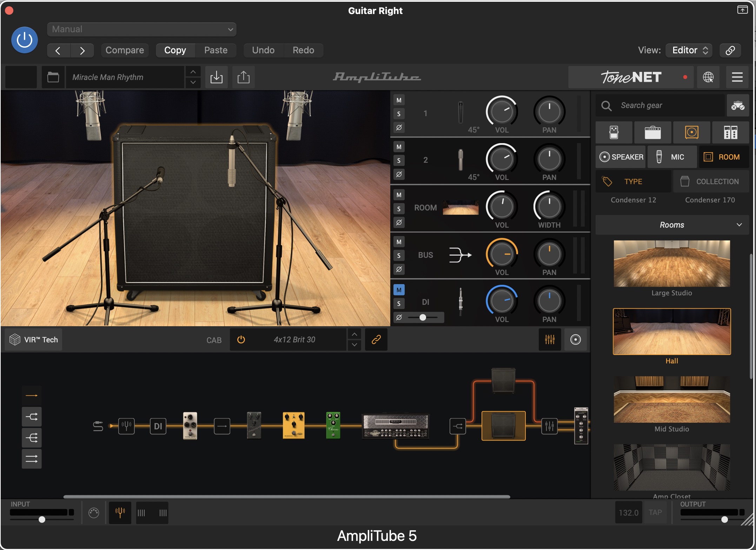The width and height of the screenshot is (756, 550).
Task: Select the rack effects gear category
Action: pyautogui.click(x=731, y=133)
